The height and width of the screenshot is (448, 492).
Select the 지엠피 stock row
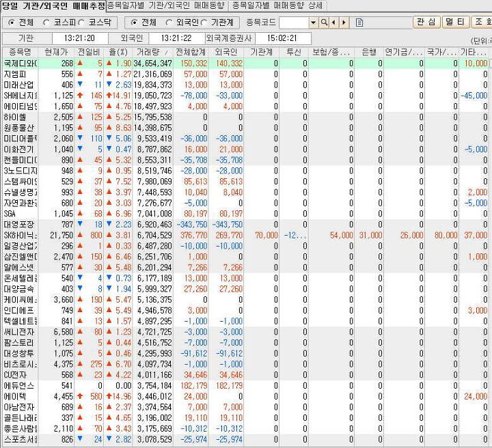245,74
